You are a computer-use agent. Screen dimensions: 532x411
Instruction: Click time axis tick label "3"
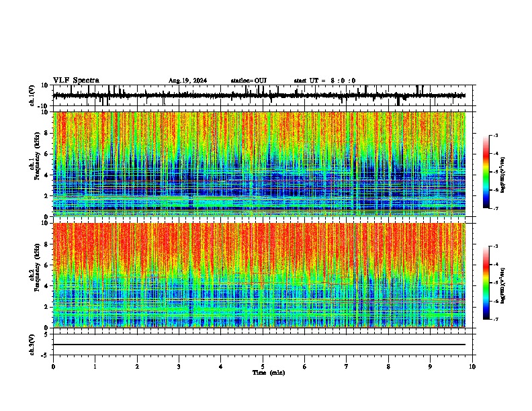pyautogui.click(x=179, y=367)
